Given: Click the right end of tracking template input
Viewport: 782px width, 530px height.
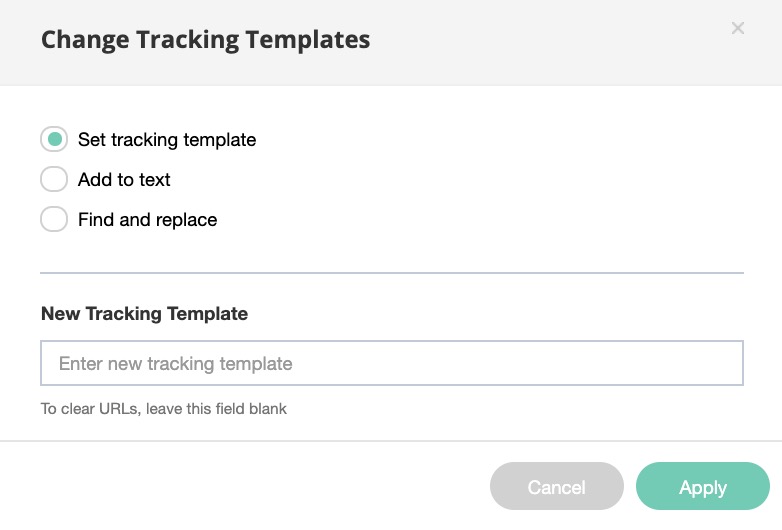Looking at the screenshot, I should click(720, 364).
